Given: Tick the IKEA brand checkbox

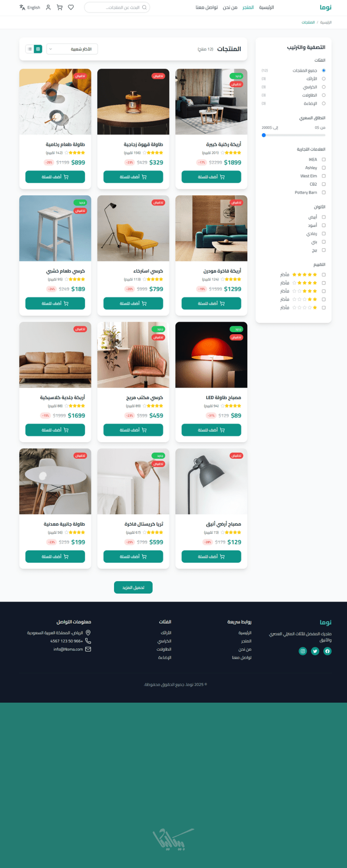Looking at the screenshot, I should coord(324,160).
